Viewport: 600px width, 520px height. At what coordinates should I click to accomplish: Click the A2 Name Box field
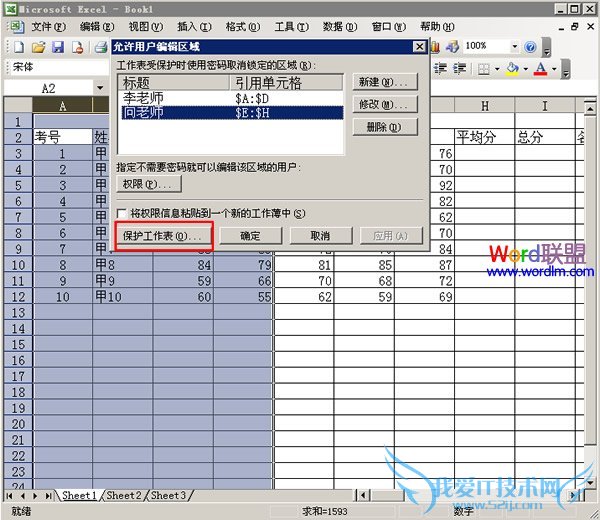49,88
